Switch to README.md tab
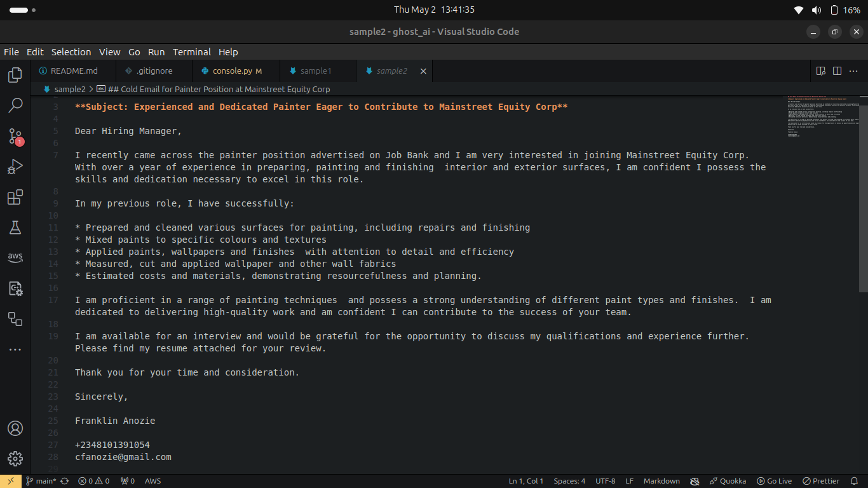This screenshot has height=488, width=868. click(73, 71)
